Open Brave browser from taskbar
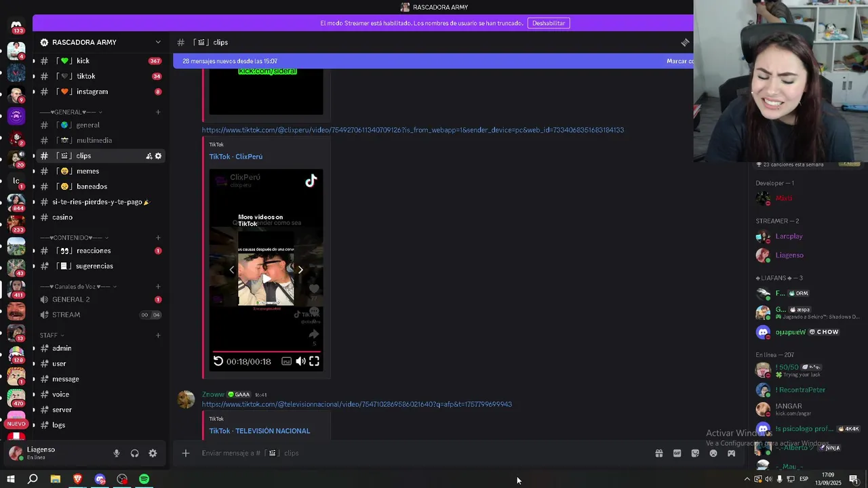This screenshot has width=868, height=488. click(77, 479)
